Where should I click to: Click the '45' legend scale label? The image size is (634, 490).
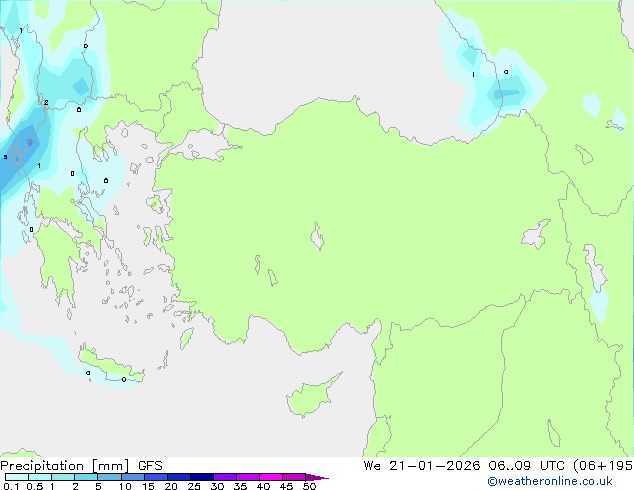point(286,486)
